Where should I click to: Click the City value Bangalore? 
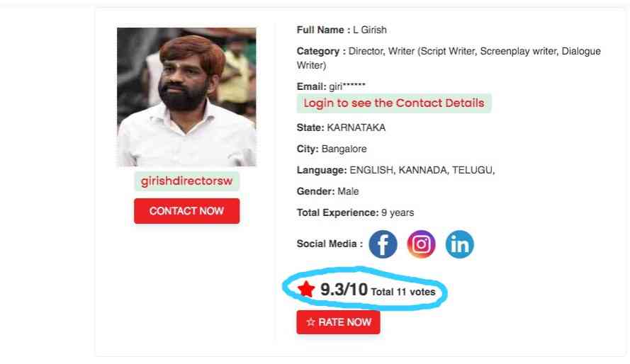pyautogui.click(x=344, y=149)
